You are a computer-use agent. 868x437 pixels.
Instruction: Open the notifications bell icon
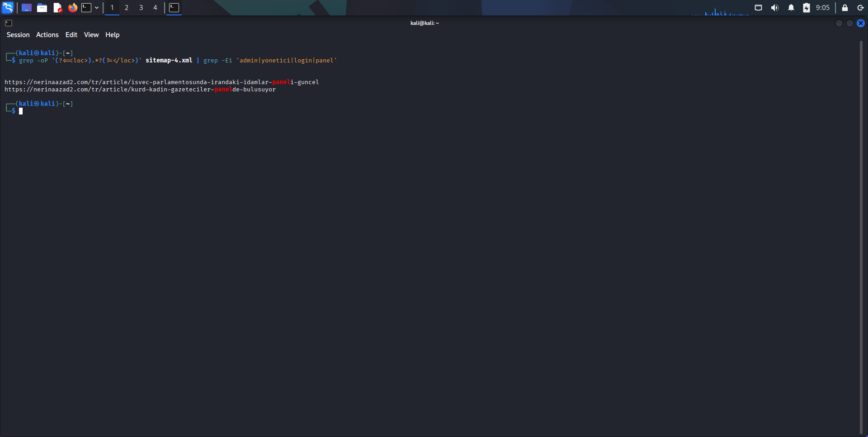791,8
